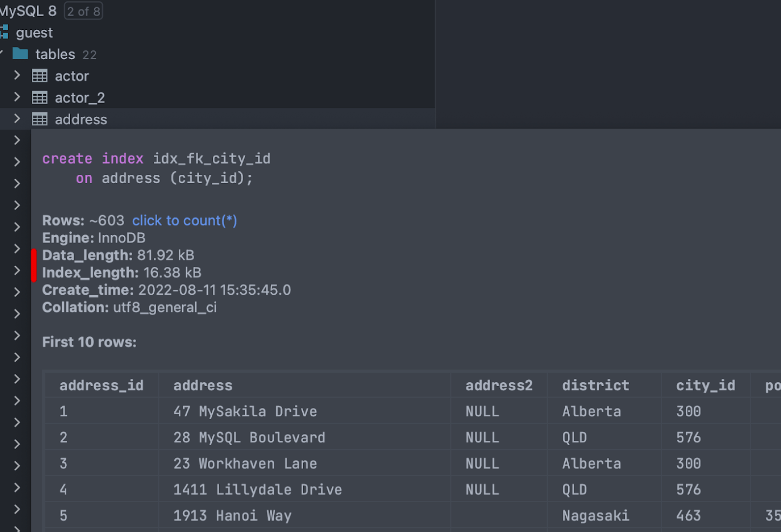
Task: Select the guest schema label
Action: (x=34, y=33)
